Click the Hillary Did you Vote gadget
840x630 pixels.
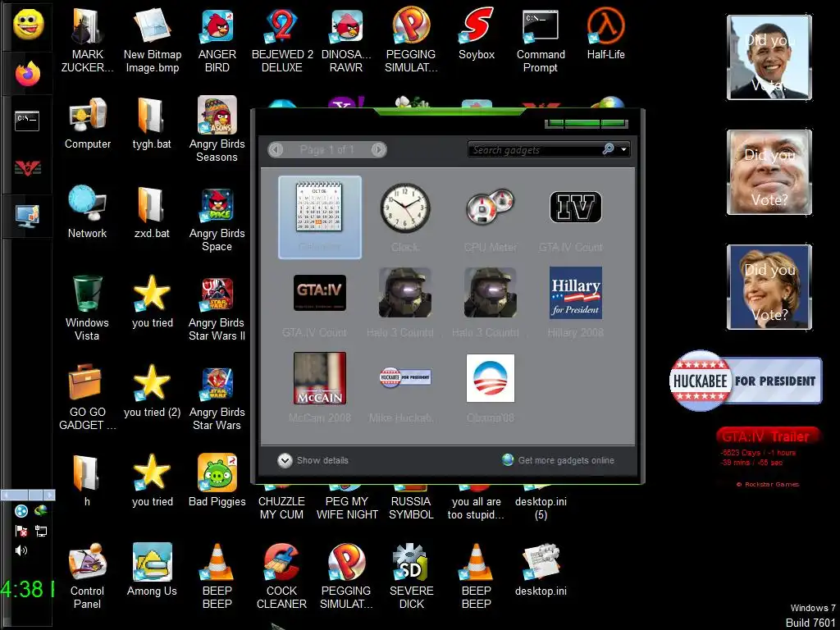pyautogui.click(x=769, y=286)
